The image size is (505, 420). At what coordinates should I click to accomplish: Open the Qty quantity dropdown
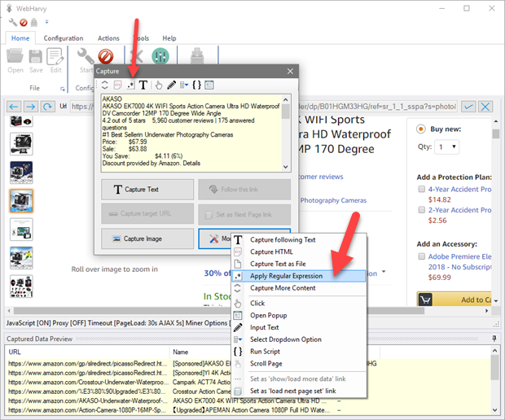point(446,147)
